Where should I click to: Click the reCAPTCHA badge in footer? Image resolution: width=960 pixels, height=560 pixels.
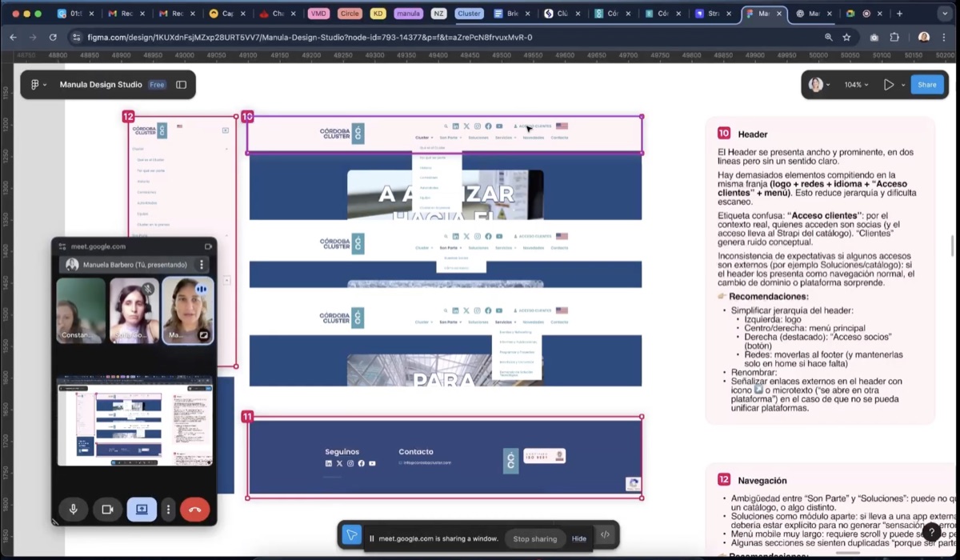click(633, 483)
